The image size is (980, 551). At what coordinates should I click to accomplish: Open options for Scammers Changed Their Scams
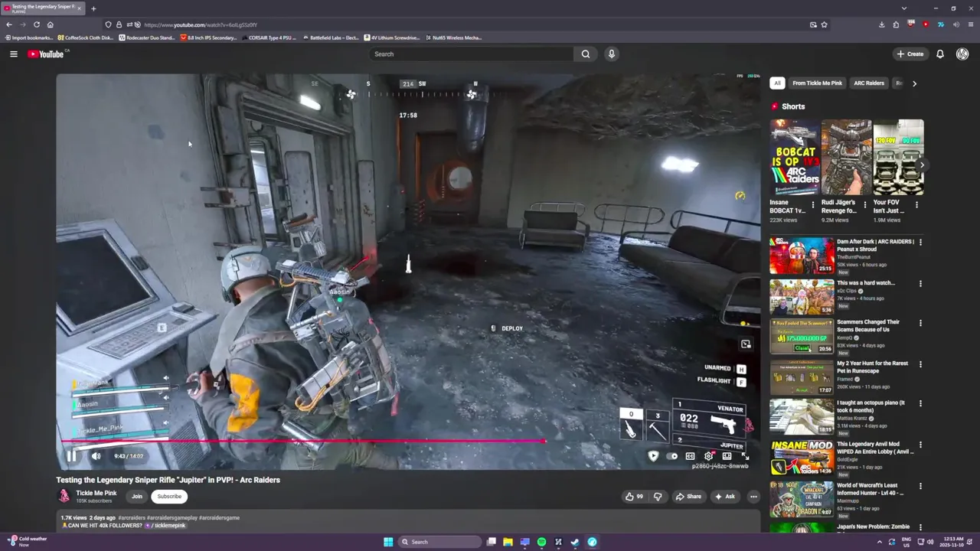920,323
